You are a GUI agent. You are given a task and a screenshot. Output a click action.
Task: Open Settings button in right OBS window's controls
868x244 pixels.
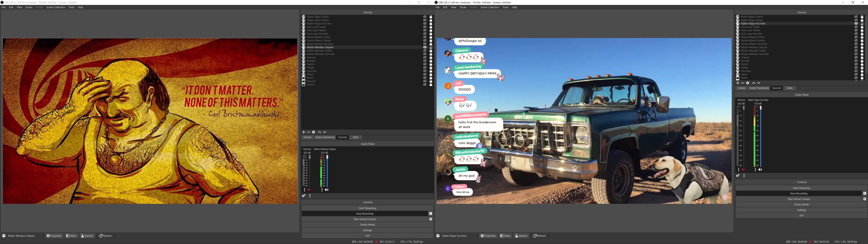(801, 210)
